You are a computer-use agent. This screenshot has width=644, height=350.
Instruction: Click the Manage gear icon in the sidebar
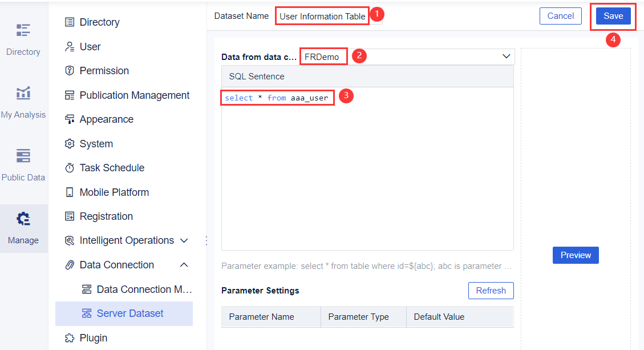pyautogui.click(x=23, y=226)
